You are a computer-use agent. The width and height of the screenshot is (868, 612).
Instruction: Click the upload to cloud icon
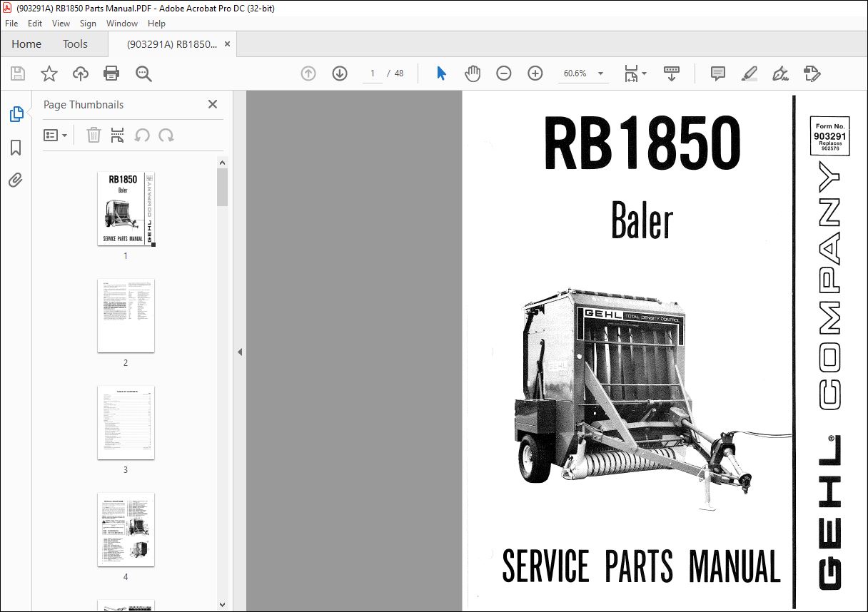(x=81, y=73)
